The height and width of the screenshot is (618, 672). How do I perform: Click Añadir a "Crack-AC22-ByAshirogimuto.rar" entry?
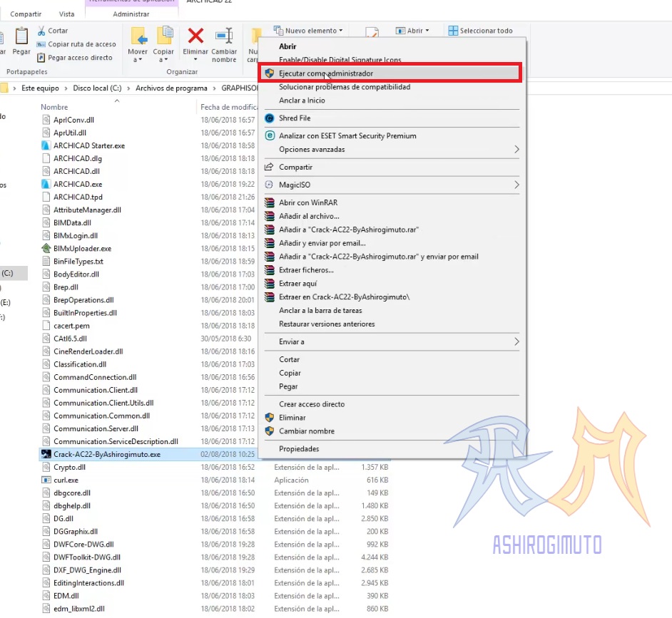point(349,230)
